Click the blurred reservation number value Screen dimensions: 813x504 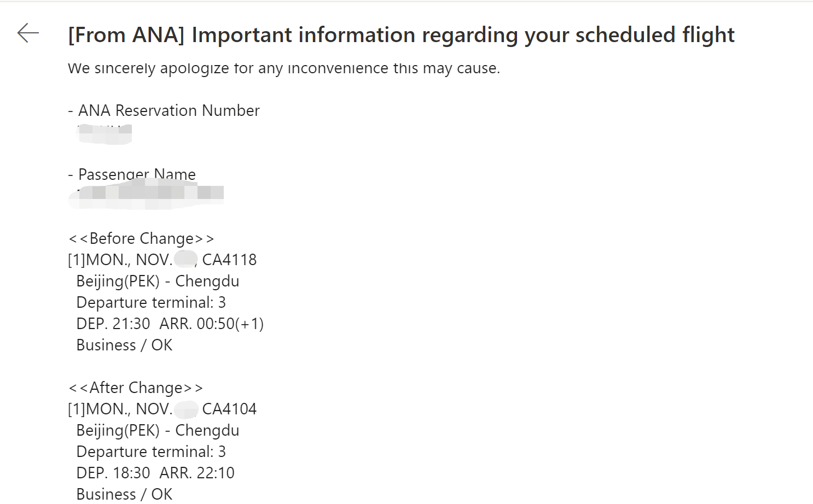[x=105, y=134]
